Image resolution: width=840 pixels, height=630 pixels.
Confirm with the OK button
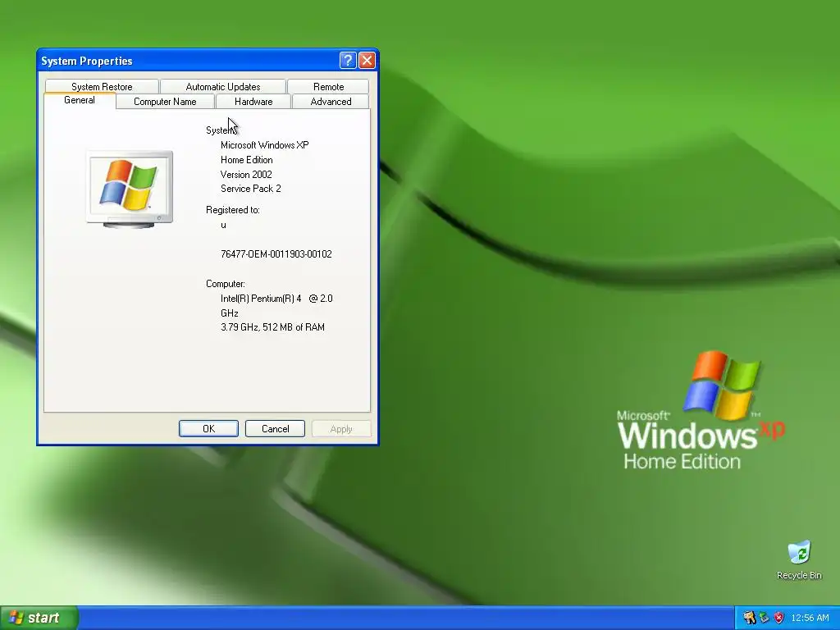tap(208, 428)
